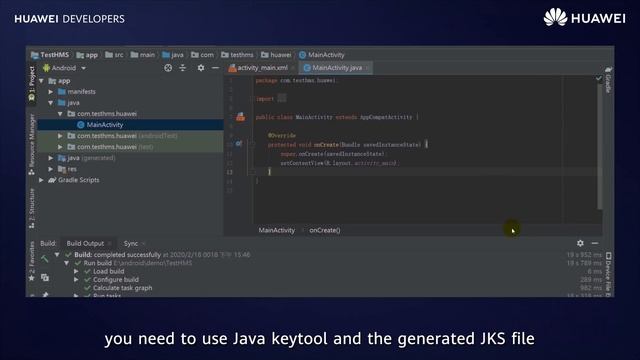Open the Device File Explorer side tab
The width and height of the screenshot is (640, 360).
pyautogui.click(x=608, y=274)
